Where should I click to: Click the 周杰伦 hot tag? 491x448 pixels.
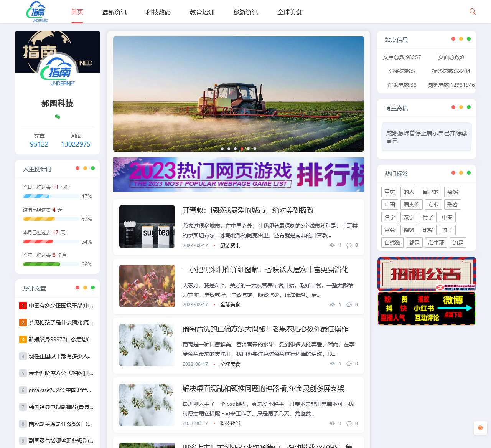pos(411,205)
